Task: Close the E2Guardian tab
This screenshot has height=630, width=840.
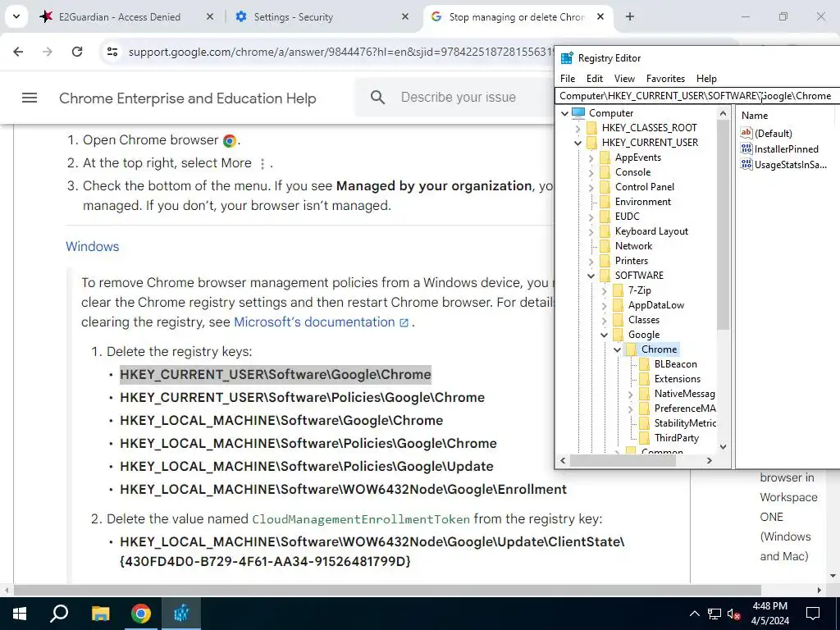Action: coord(210,17)
